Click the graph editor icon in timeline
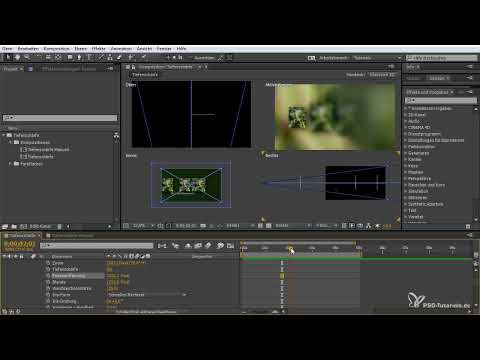The height and width of the screenshot is (360, 480). pyautogui.click(x=230, y=246)
